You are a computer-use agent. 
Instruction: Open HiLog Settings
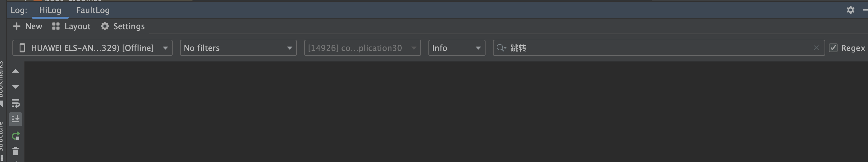click(123, 26)
